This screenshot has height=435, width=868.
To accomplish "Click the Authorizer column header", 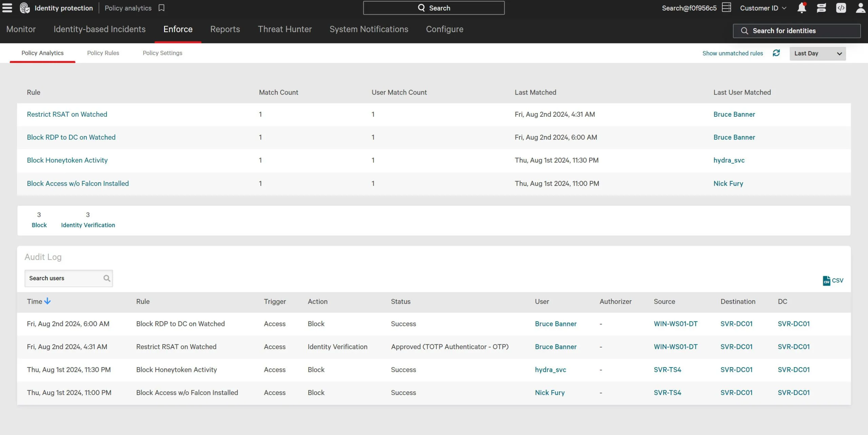I will point(615,302).
